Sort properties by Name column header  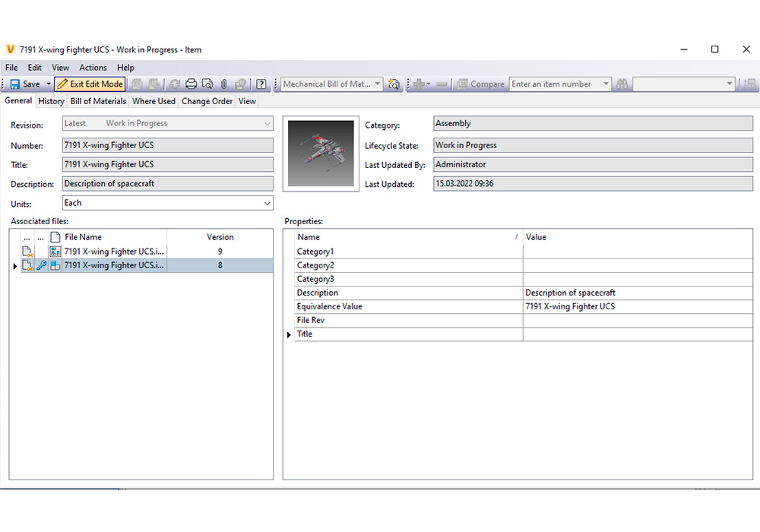(408, 237)
